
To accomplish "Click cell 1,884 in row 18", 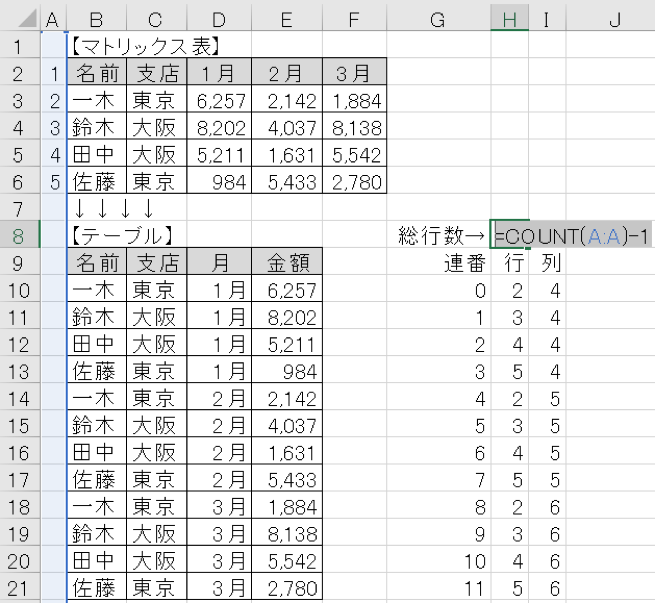I will click(x=287, y=507).
